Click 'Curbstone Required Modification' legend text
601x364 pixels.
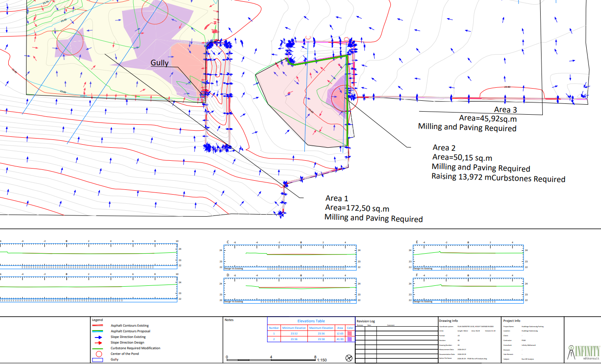point(135,348)
